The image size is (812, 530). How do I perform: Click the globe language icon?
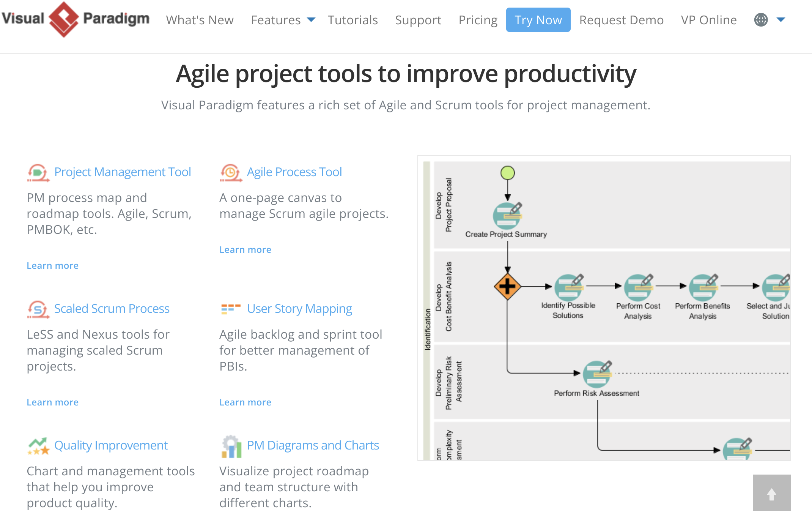click(761, 20)
